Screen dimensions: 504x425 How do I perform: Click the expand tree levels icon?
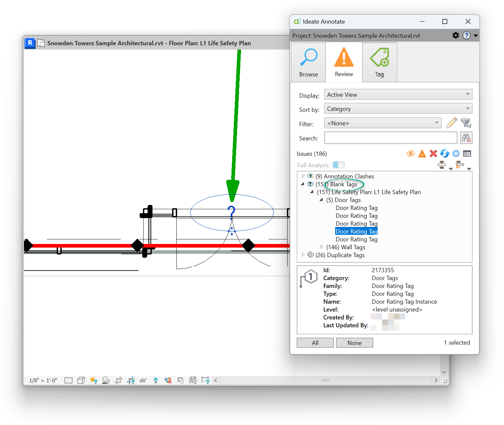click(x=442, y=165)
